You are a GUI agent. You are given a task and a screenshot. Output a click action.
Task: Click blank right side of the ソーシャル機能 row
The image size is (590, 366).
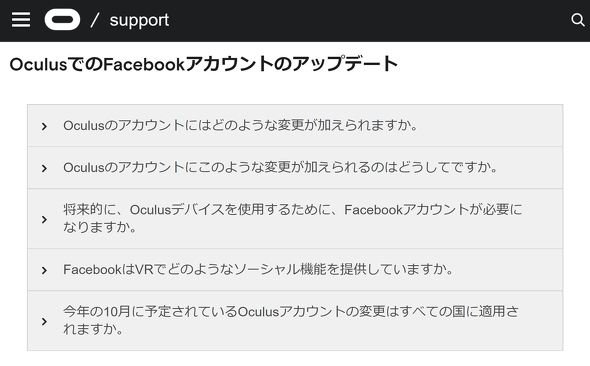tap(508, 270)
